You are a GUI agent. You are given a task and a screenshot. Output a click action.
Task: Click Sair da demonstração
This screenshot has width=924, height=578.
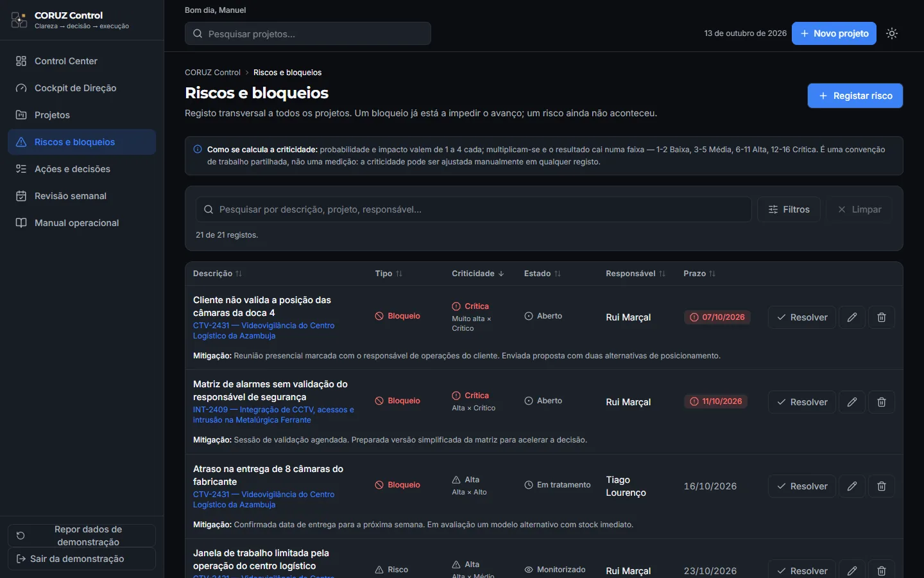click(81, 559)
